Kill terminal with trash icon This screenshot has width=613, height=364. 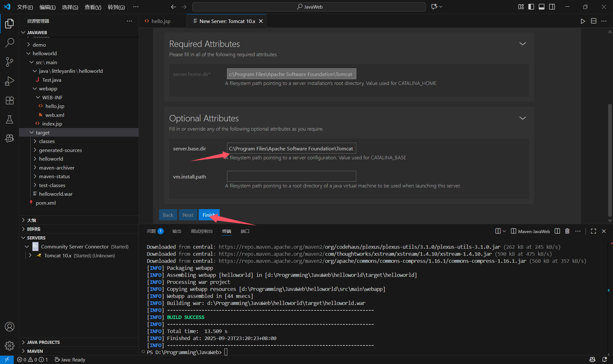(567, 231)
